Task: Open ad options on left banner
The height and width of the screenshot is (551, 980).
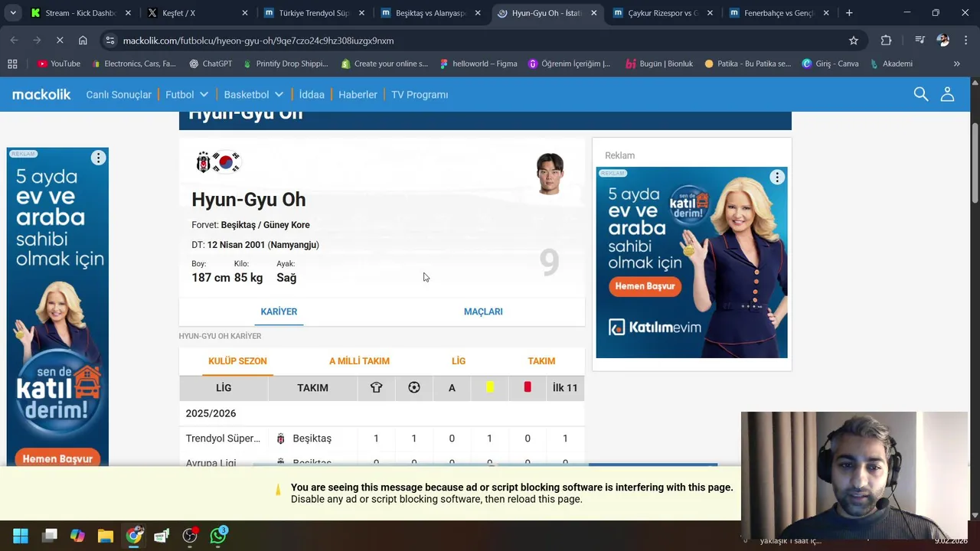Action: pyautogui.click(x=98, y=158)
